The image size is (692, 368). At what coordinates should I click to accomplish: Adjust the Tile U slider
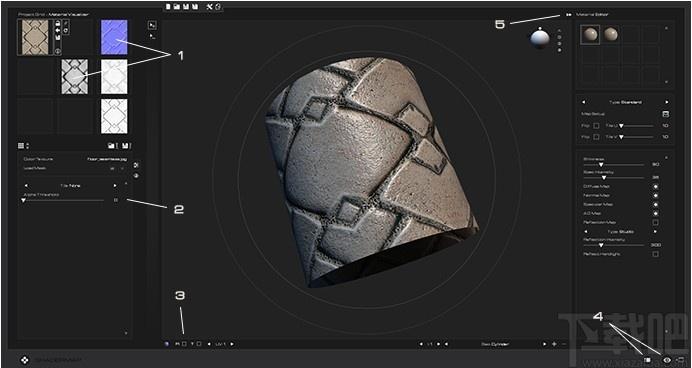click(636, 126)
